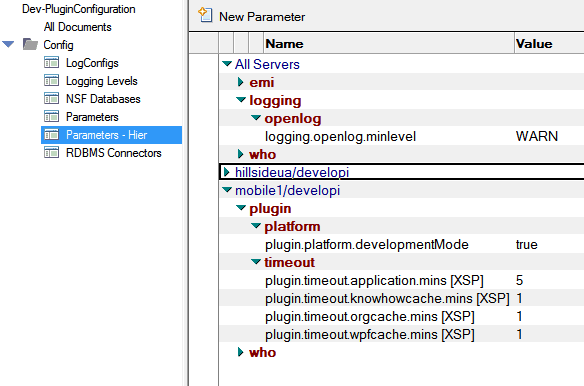Select the plugin.platform.developmentMode parameter
The height and width of the screenshot is (386, 584).
[366, 244]
